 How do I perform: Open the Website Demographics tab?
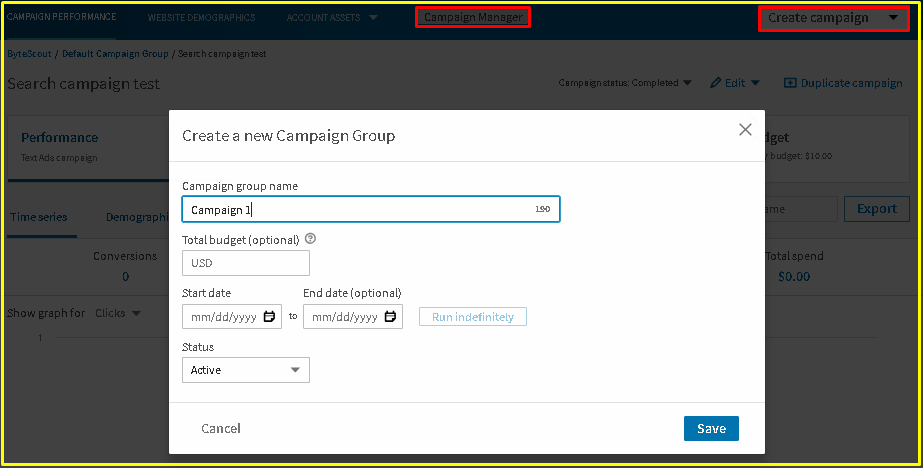tap(201, 18)
